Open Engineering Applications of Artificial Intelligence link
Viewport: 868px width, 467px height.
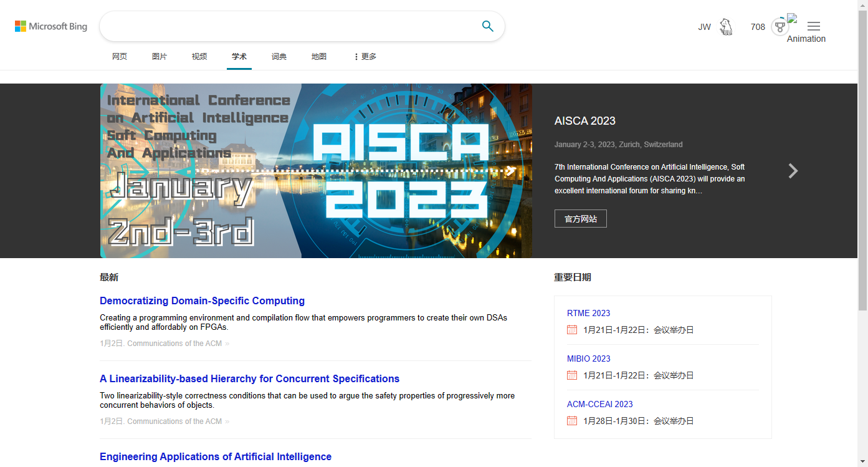click(x=216, y=457)
